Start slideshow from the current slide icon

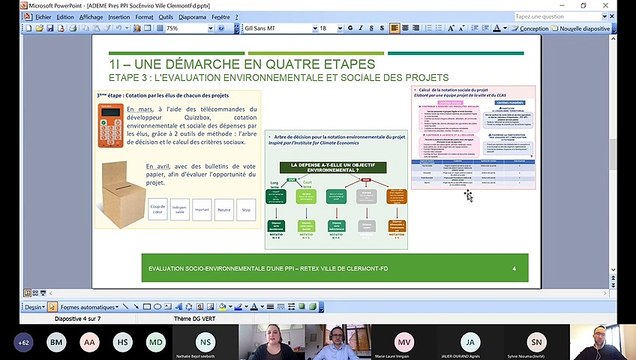43,293
